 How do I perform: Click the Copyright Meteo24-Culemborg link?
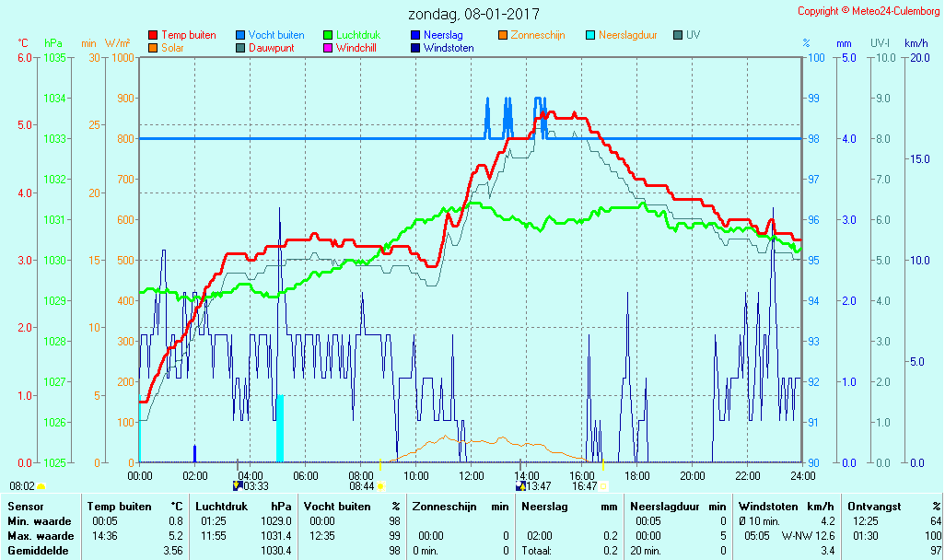(x=869, y=11)
